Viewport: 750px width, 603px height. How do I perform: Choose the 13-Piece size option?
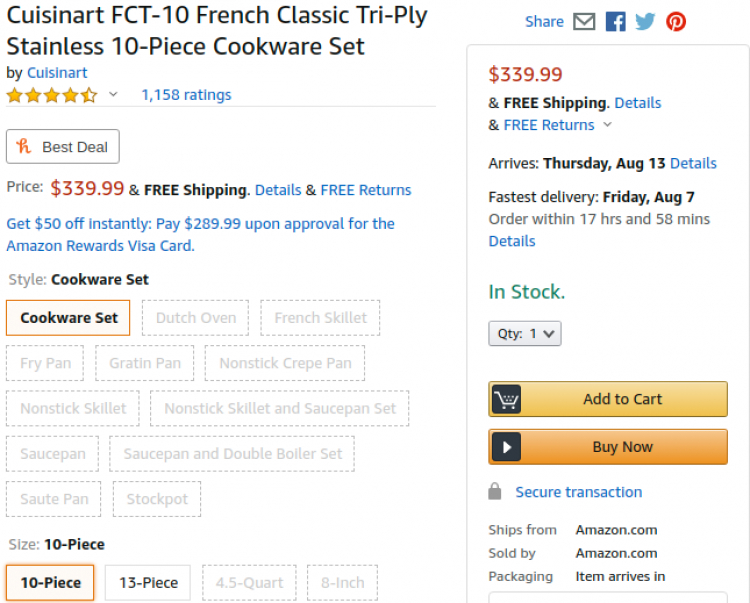click(148, 582)
